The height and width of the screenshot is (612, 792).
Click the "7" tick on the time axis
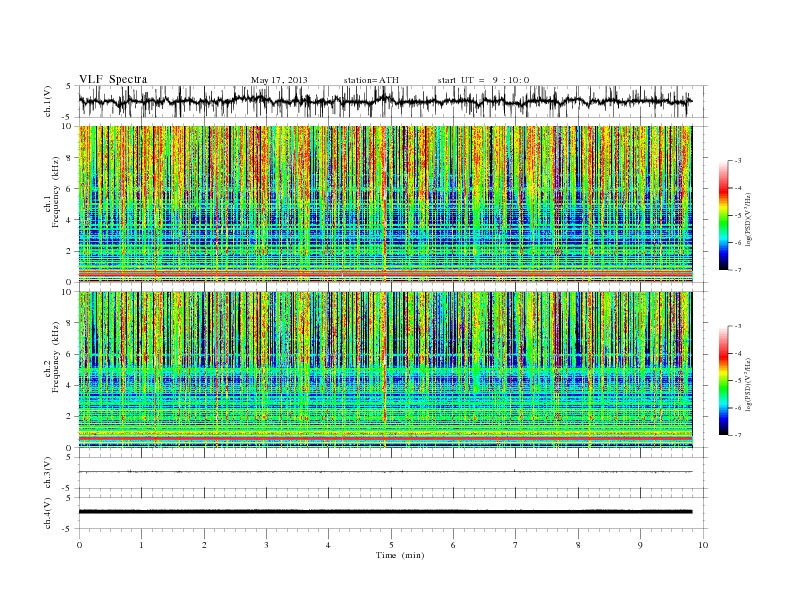click(x=516, y=545)
